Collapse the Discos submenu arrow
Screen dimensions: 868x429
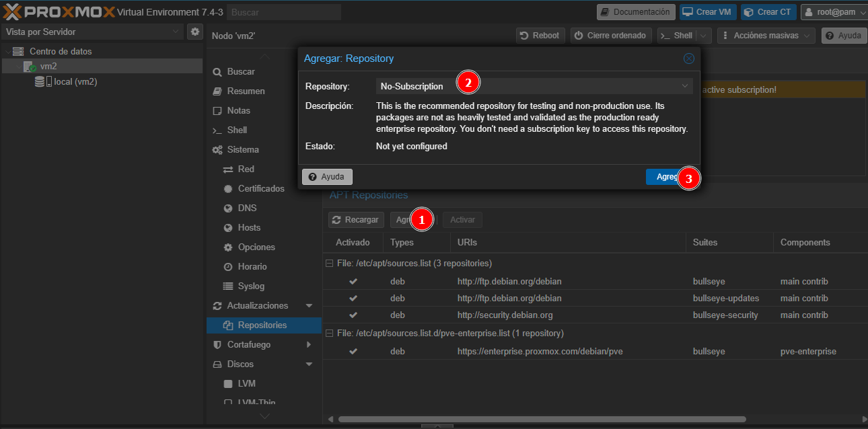[x=310, y=364]
